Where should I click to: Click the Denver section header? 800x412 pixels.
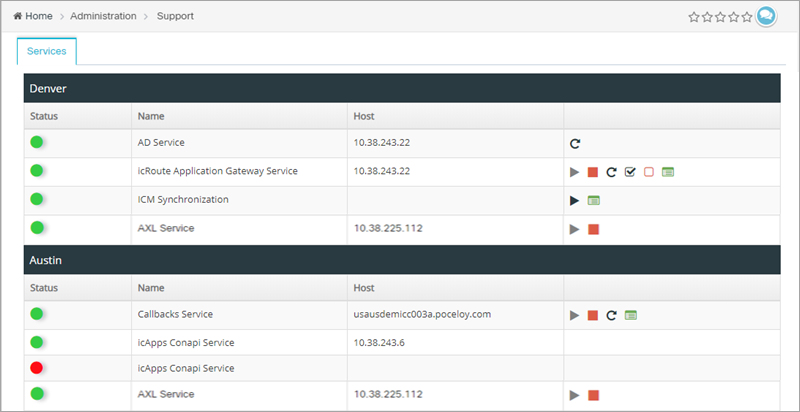pyautogui.click(x=402, y=88)
